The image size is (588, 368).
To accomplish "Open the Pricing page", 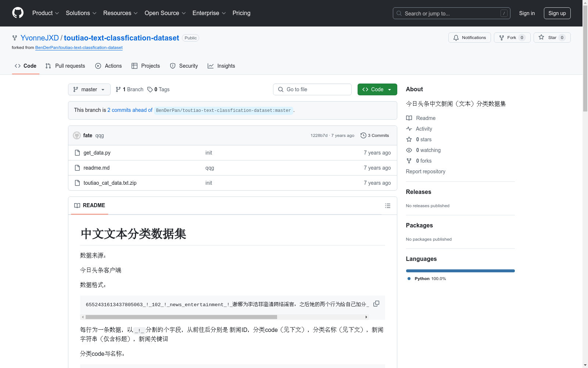I will [x=241, y=13].
